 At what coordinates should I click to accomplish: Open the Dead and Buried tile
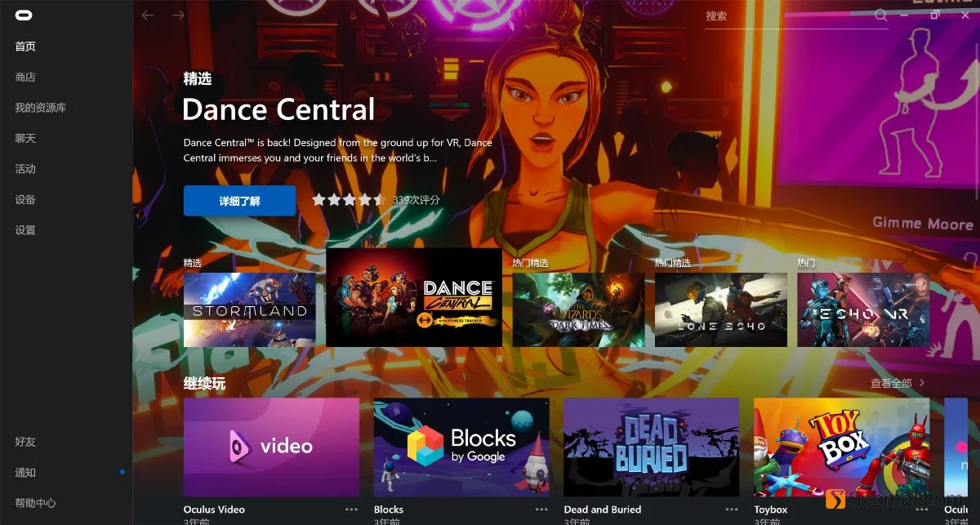pos(652,447)
